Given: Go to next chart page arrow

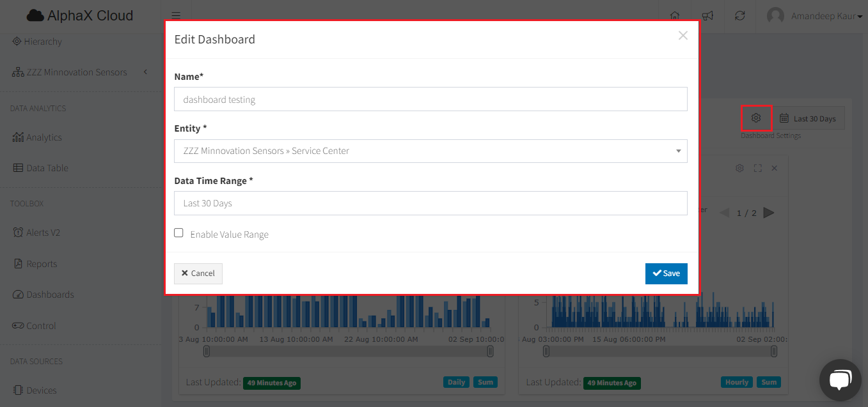Looking at the screenshot, I should 769,213.
